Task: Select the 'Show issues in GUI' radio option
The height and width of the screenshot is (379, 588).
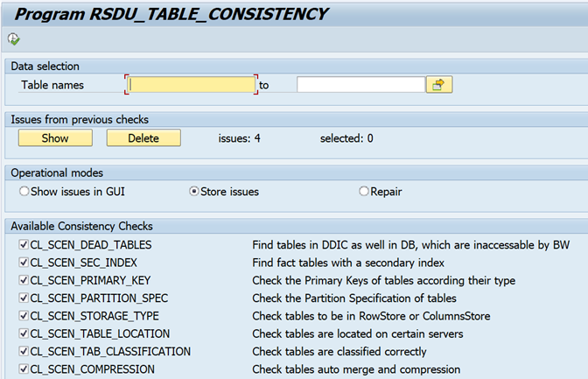Action: (24, 191)
